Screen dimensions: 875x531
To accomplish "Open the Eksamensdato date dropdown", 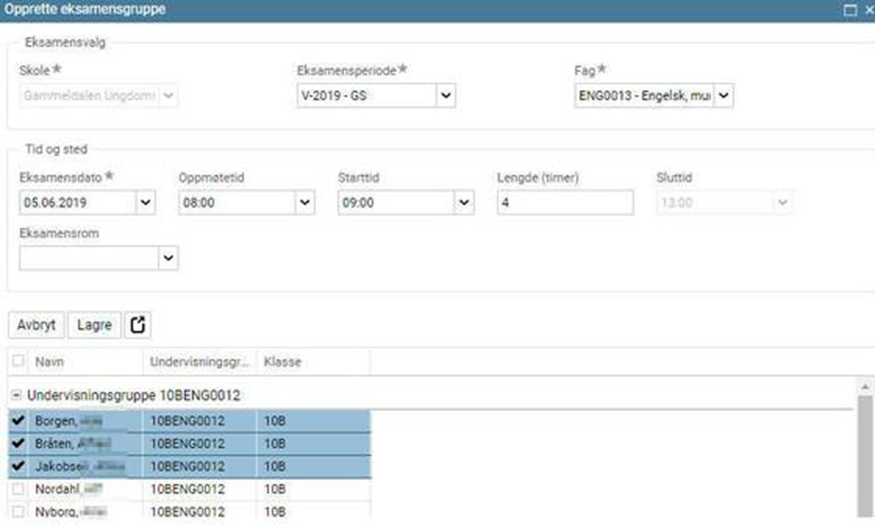I will click(x=146, y=203).
